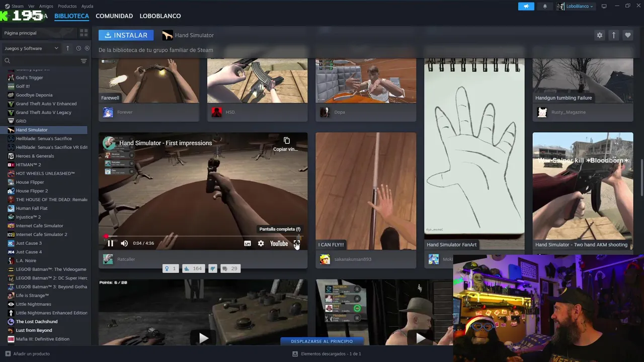Choose House Flipper 2 in the library
This screenshot has height=362, width=644.
(x=32, y=191)
